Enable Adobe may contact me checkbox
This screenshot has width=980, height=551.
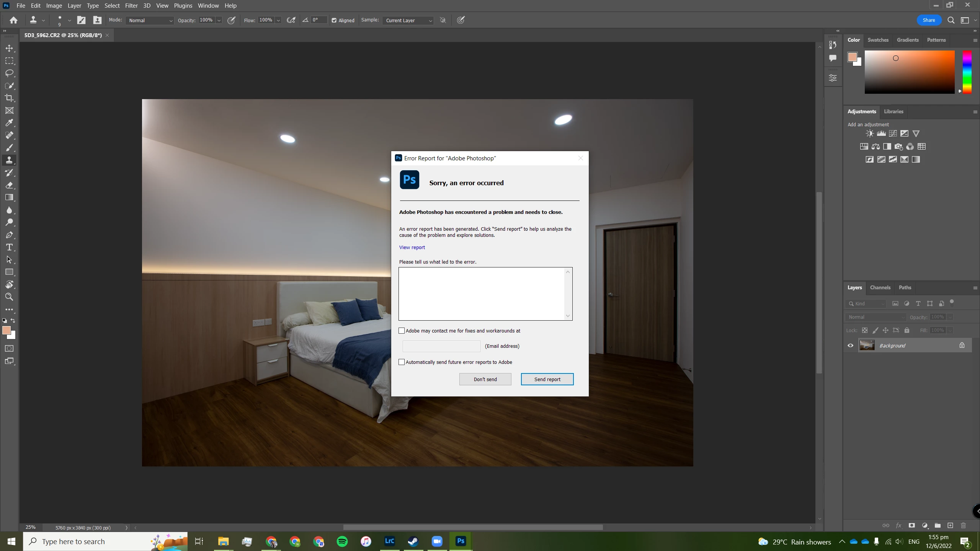point(402,331)
